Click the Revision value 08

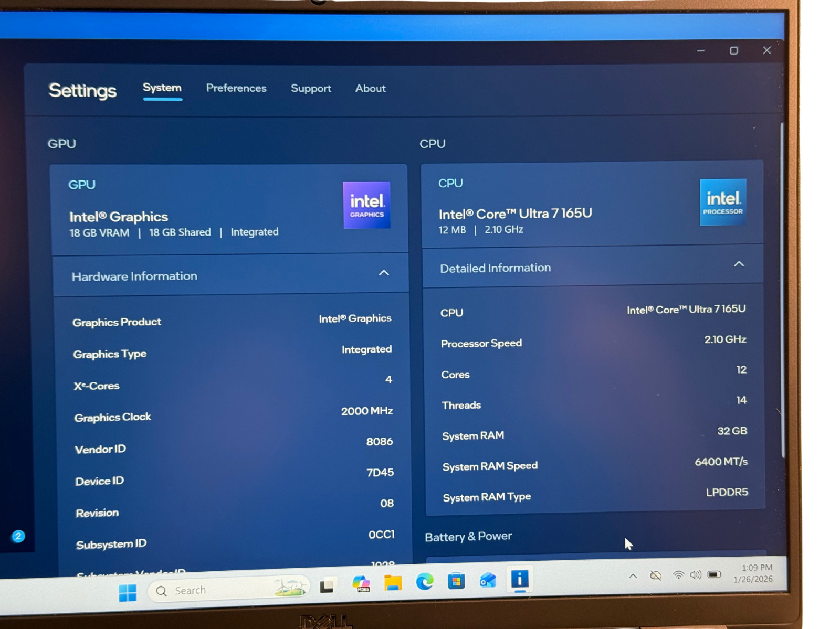point(387,503)
